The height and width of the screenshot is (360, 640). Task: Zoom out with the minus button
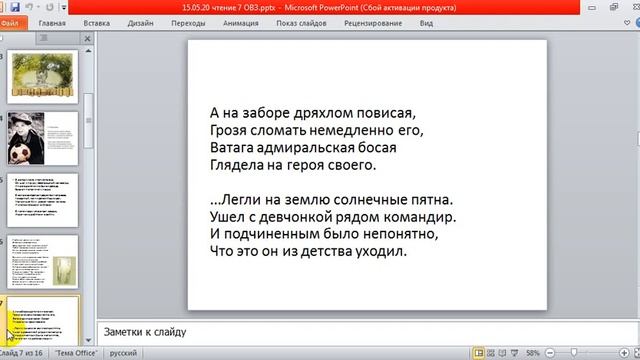pyautogui.click(x=550, y=353)
